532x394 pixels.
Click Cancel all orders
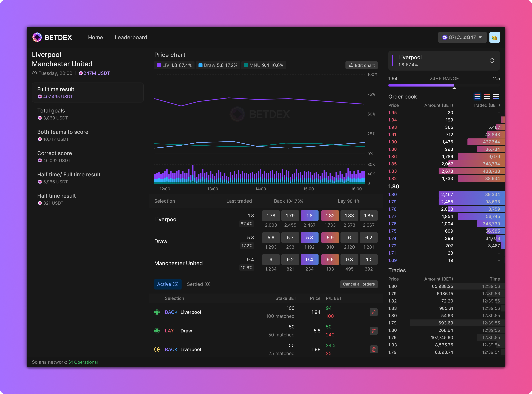(x=359, y=284)
